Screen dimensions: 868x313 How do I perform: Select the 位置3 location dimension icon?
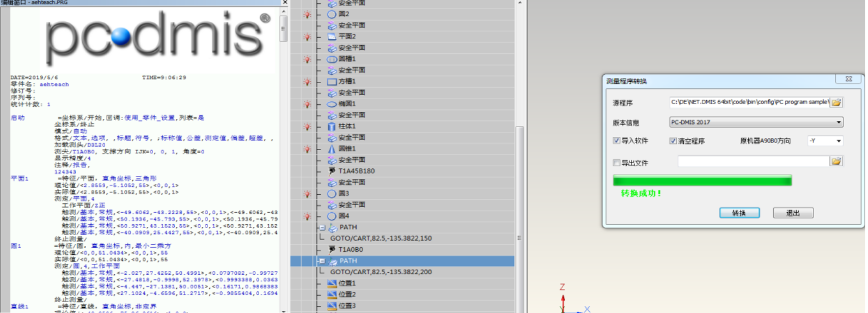[x=332, y=306]
